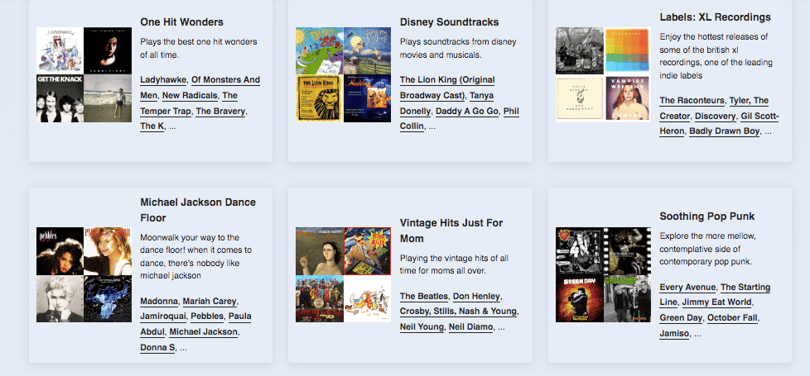Click the Get The Knack album cover
The height and width of the screenshot is (376, 810).
(x=60, y=98)
